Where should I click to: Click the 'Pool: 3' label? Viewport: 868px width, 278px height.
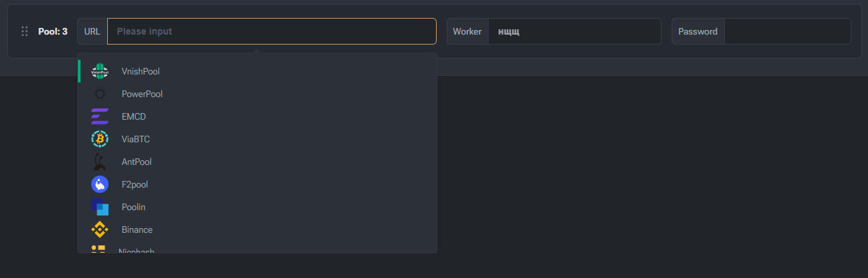click(53, 31)
